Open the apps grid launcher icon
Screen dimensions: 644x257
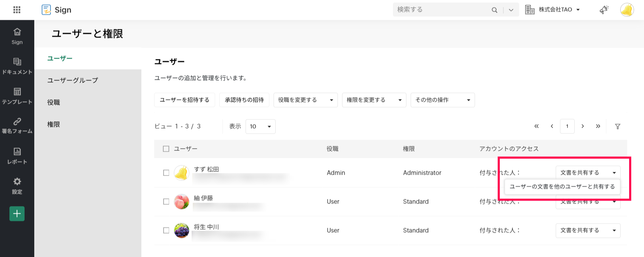tap(17, 10)
